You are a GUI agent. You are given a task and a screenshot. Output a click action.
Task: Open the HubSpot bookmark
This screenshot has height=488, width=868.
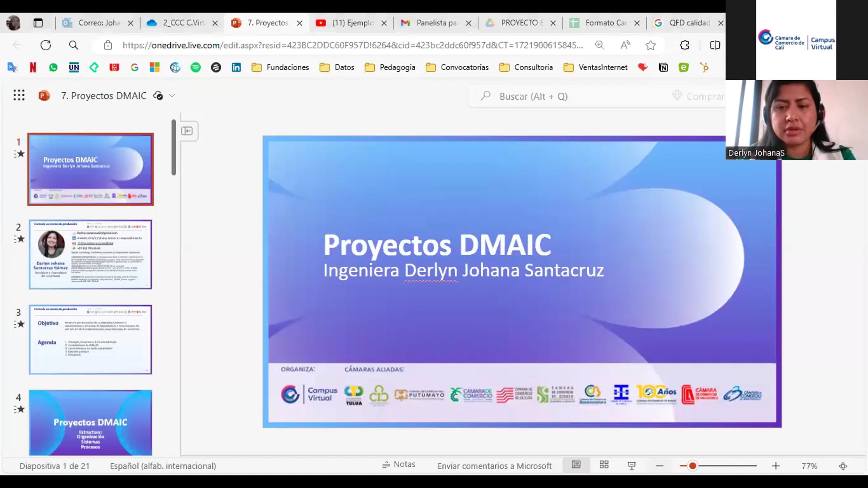(x=704, y=67)
